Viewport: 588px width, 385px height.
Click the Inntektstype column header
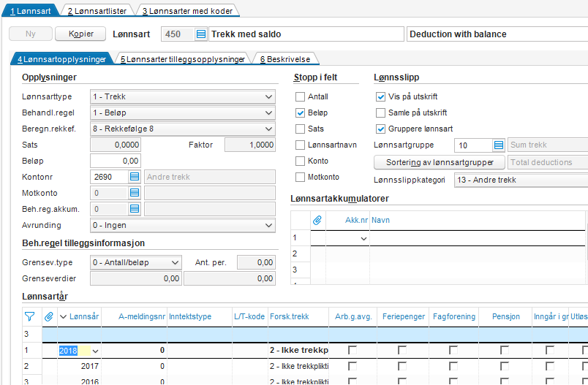(200, 317)
